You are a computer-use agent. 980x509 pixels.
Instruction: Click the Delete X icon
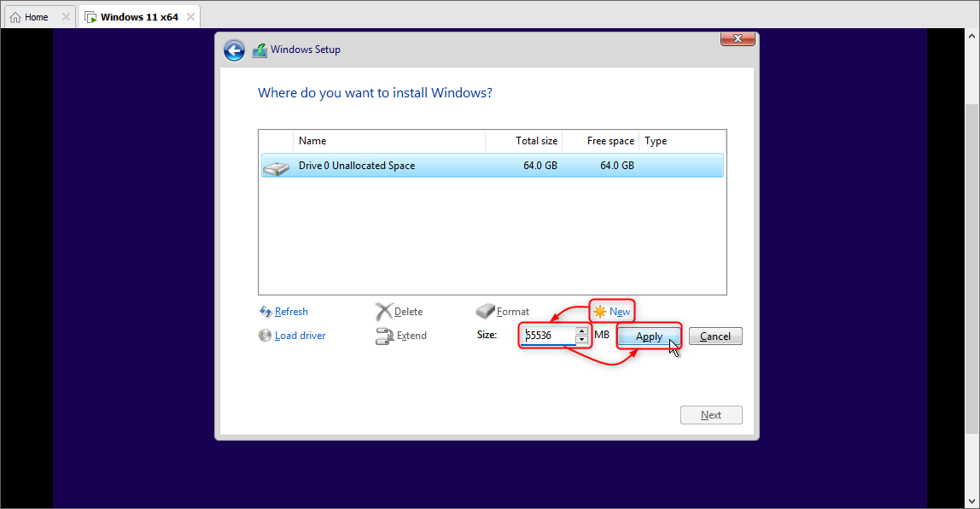coord(384,312)
